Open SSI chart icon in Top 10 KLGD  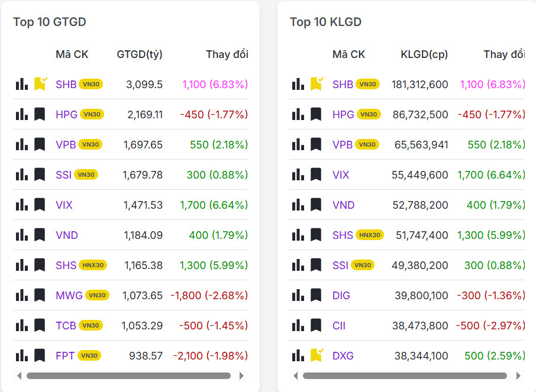(298, 265)
